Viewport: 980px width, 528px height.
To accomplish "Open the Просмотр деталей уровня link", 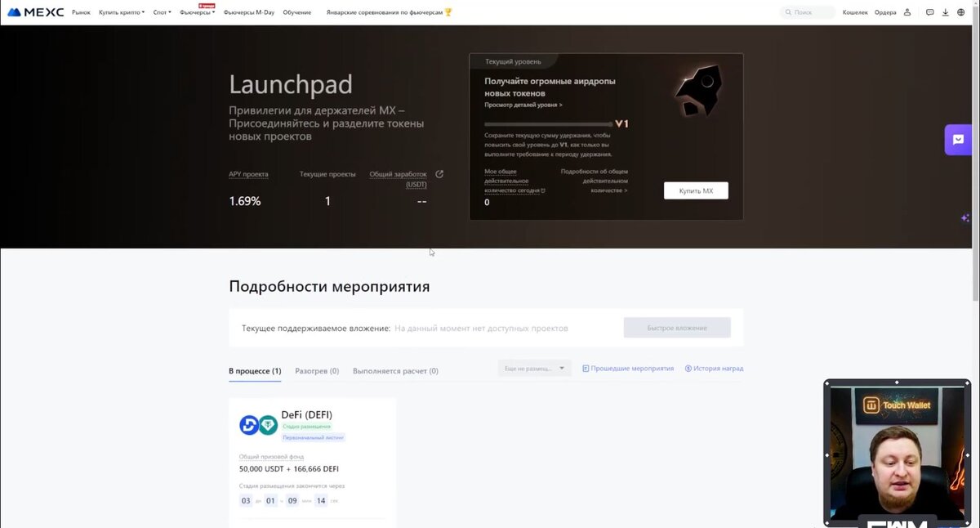I will tap(523, 105).
